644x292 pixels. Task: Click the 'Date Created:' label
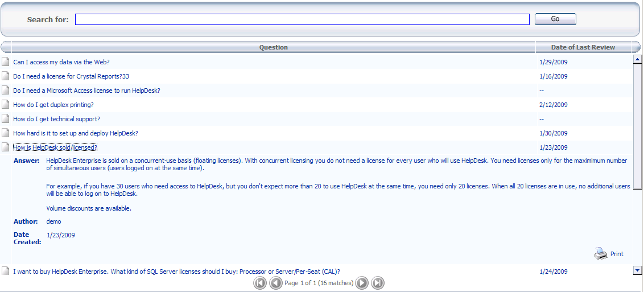[27, 238]
